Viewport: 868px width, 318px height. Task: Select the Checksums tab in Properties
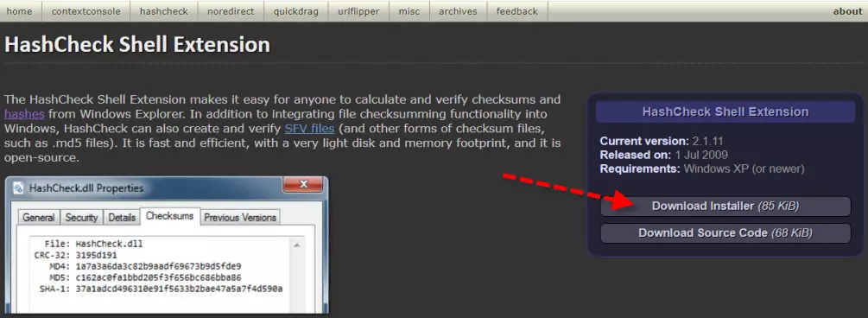pos(169,217)
